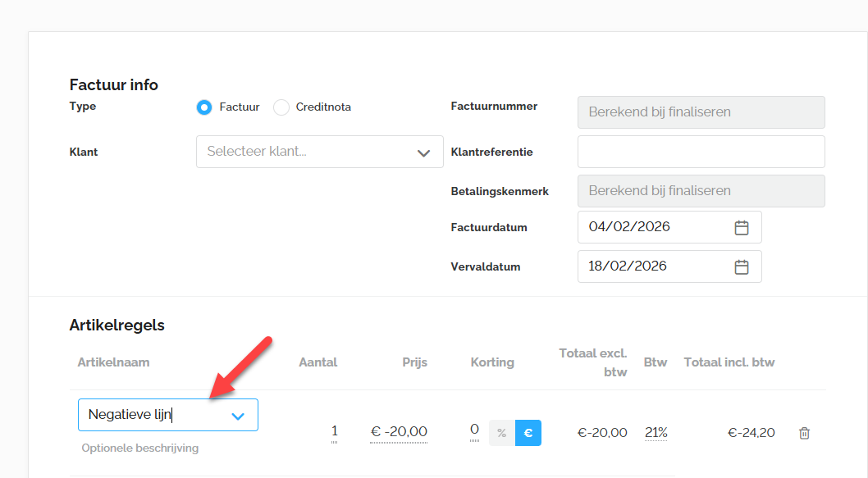The width and height of the screenshot is (868, 478).
Task: Select the Factuur radio button
Action: pyautogui.click(x=205, y=107)
